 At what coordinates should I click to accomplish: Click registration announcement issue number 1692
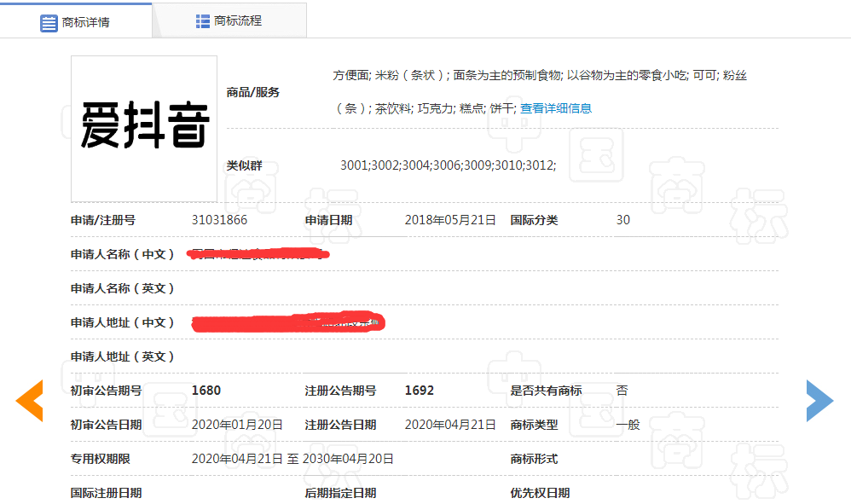coord(419,391)
